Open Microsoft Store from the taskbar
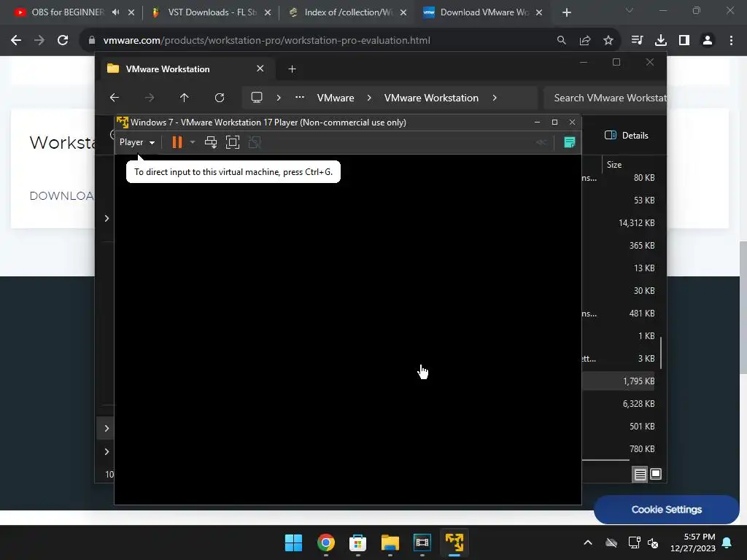Screen dimensions: 747x560 click(x=357, y=542)
